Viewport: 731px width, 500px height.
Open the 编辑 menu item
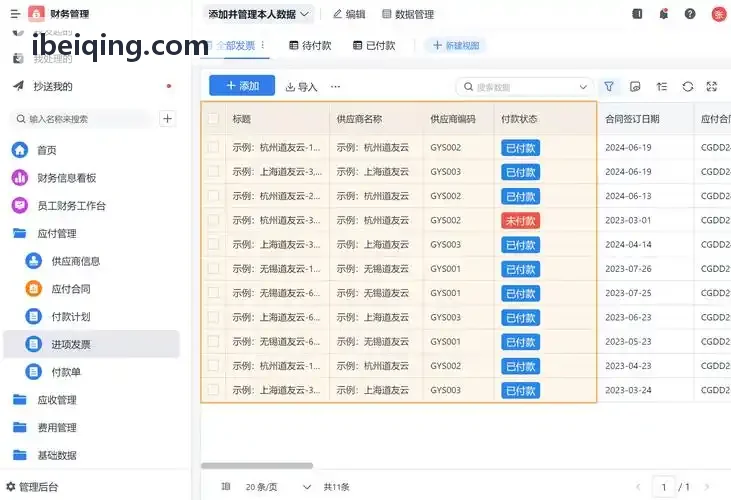point(349,14)
